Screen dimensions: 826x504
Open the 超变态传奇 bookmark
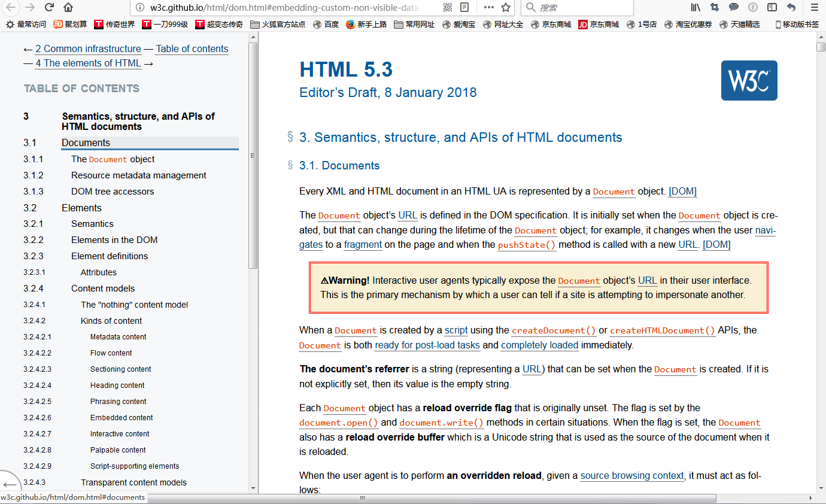pyautogui.click(x=219, y=25)
